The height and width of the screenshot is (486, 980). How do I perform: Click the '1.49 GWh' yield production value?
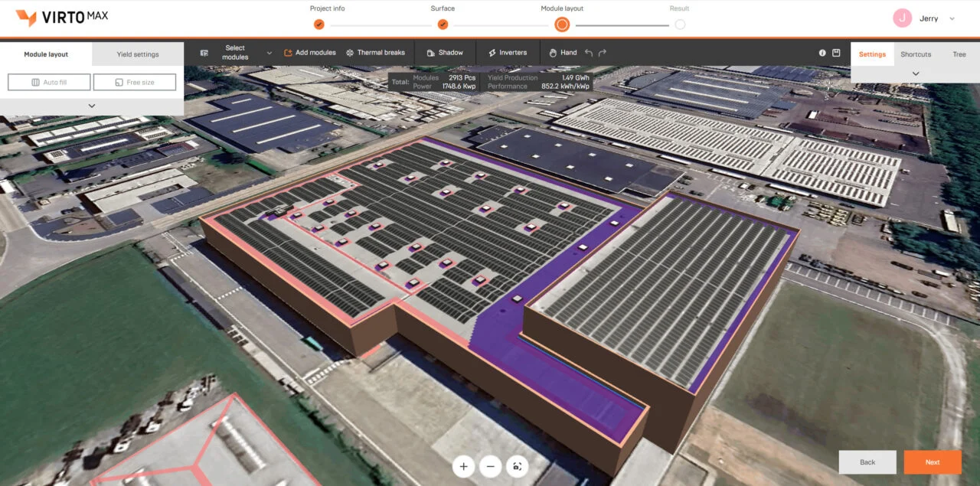[x=575, y=78]
